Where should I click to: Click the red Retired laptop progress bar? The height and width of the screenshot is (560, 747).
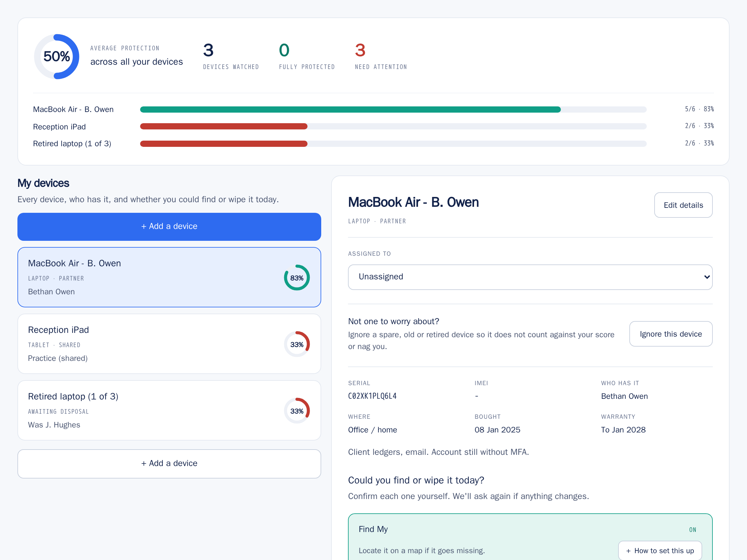[x=223, y=143]
